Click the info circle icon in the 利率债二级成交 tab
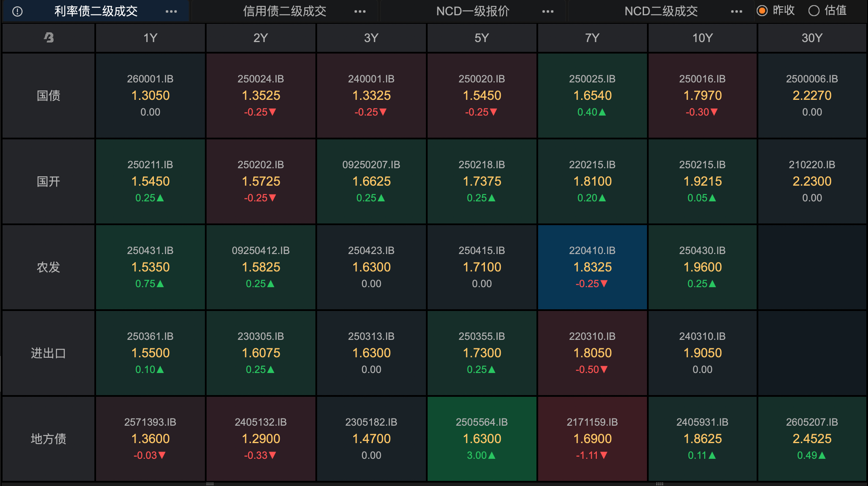Image resolution: width=868 pixels, height=486 pixels. (x=17, y=11)
